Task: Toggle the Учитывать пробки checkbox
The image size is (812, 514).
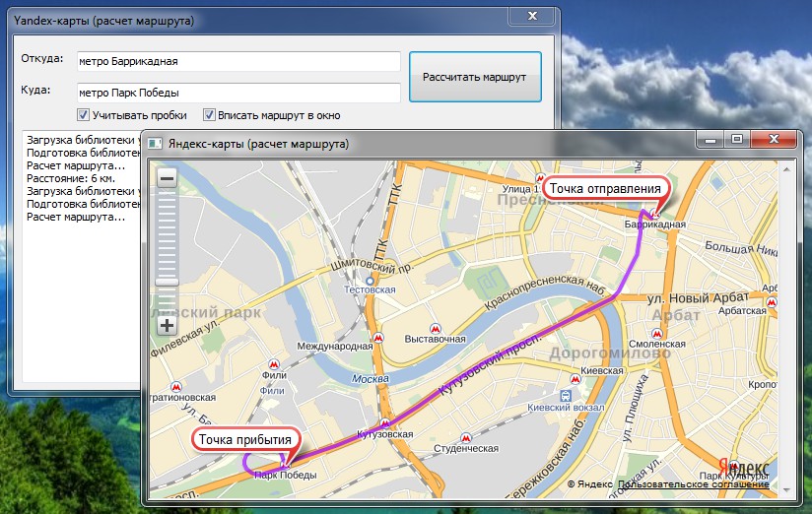Action: point(83,115)
